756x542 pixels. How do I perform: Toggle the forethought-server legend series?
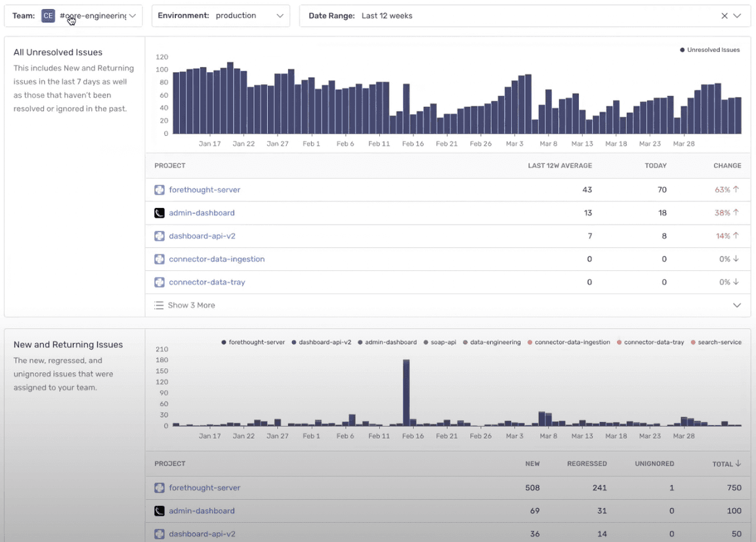click(253, 343)
